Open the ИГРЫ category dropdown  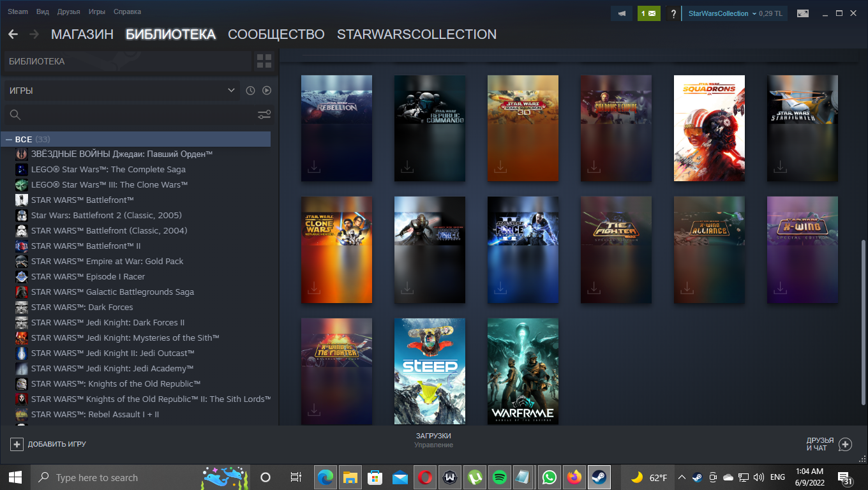[122, 91]
